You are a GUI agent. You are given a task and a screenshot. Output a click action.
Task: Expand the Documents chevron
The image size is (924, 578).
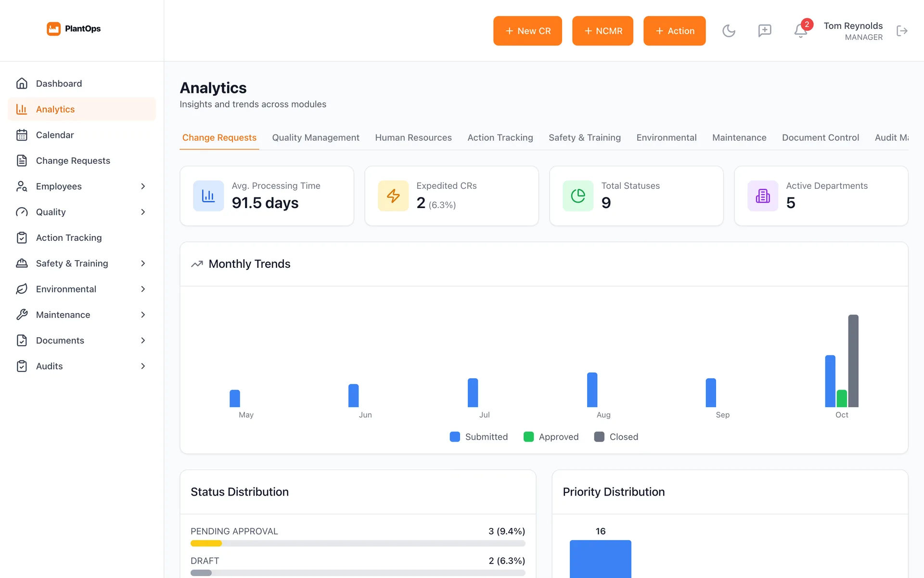click(143, 341)
